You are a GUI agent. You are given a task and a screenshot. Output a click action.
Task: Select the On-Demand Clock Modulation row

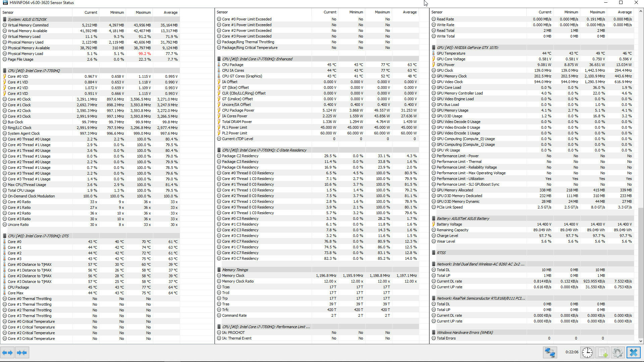tap(91, 196)
